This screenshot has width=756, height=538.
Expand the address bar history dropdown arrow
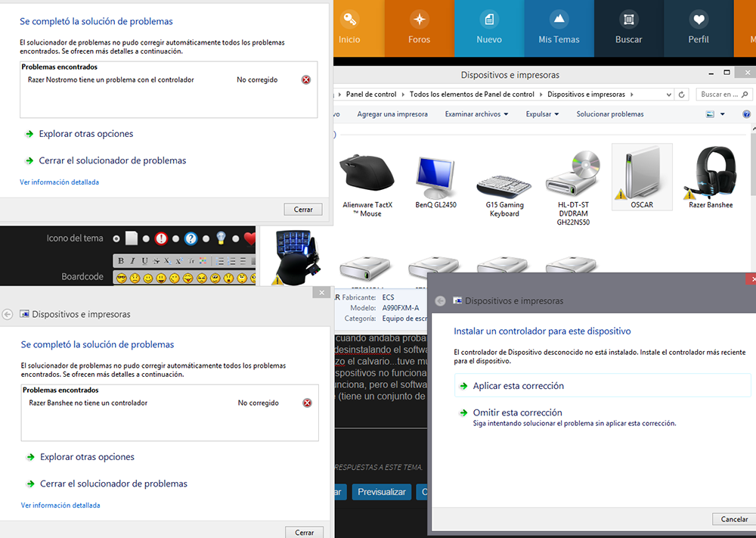pyautogui.click(x=668, y=95)
